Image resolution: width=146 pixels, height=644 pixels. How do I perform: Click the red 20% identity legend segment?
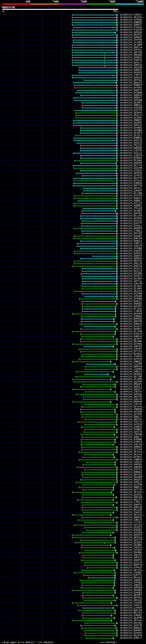pyautogui.click(x=16, y=4)
